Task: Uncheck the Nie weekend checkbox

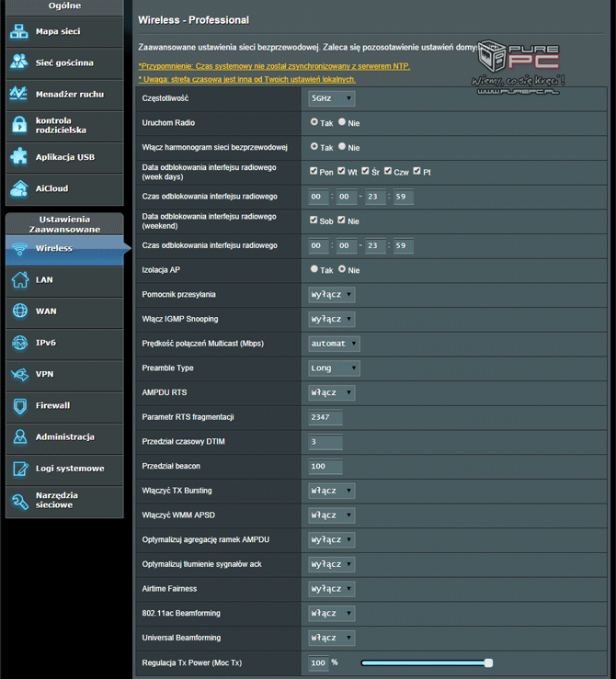Action: click(341, 220)
